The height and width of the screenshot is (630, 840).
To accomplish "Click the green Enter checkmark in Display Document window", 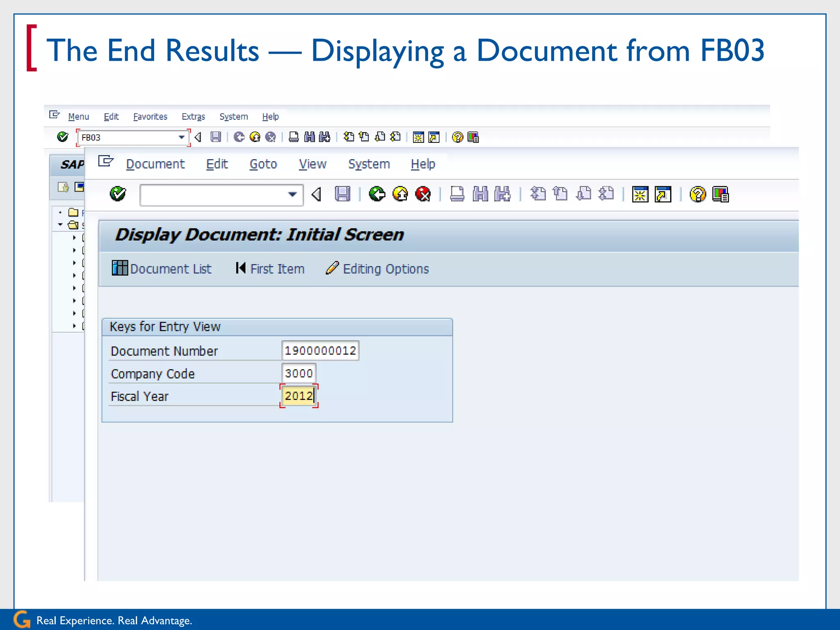I will tap(118, 194).
